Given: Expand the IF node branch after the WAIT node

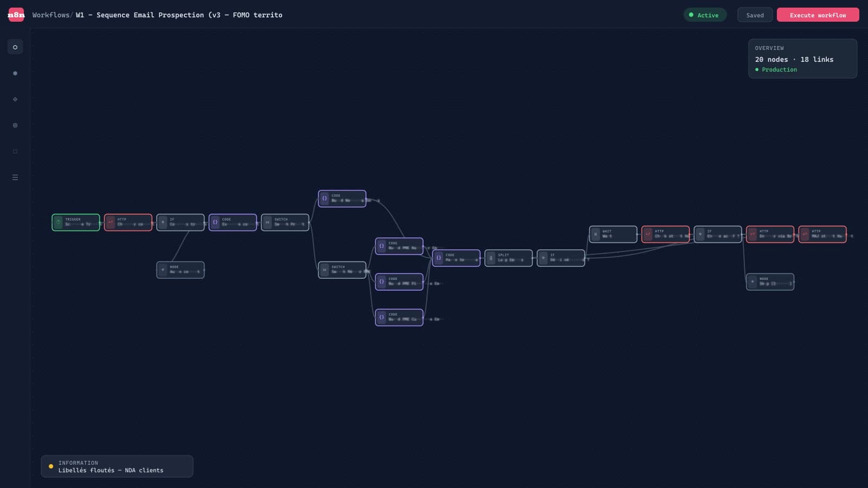Looking at the screenshot, I should click(x=743, y=235).
